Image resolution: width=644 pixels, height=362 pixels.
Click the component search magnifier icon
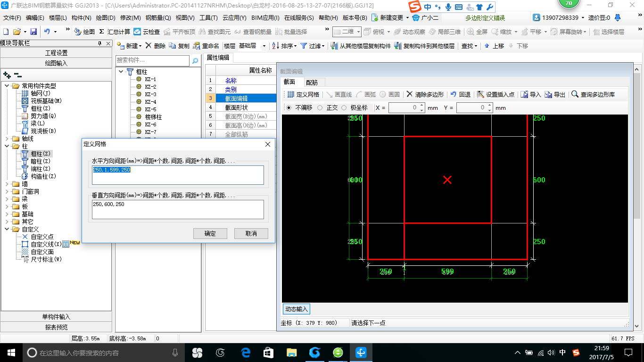(x=195, y=61)
